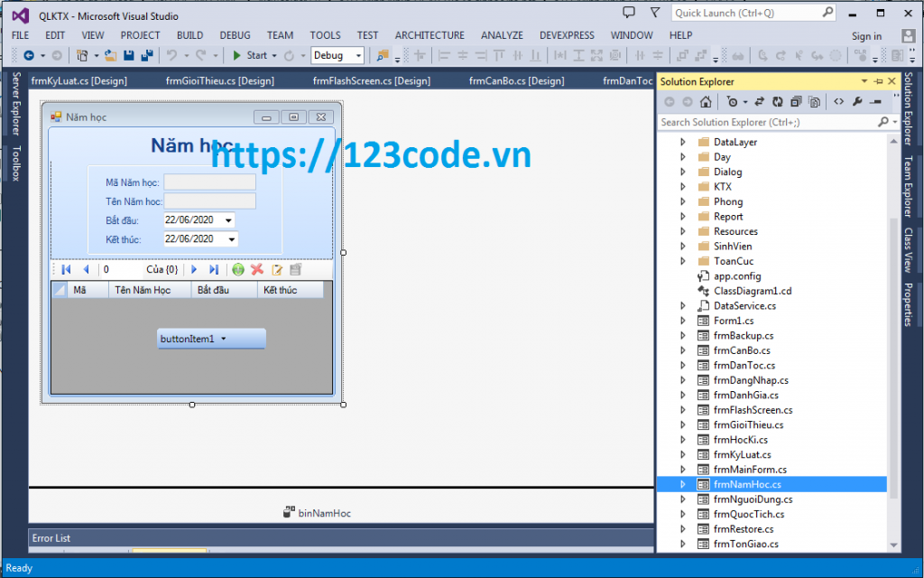Screen dimensions: 924x578
Task: Toggle the Home scope in Solution Explorer
Action: pyautogui.click(x=707, y=101)
